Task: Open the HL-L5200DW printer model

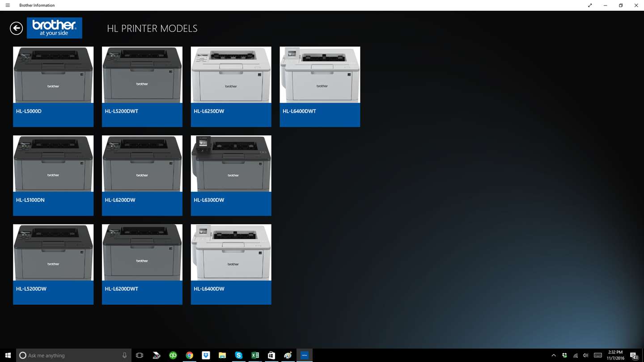Action: pyautogui.click(x=53, y=265)
